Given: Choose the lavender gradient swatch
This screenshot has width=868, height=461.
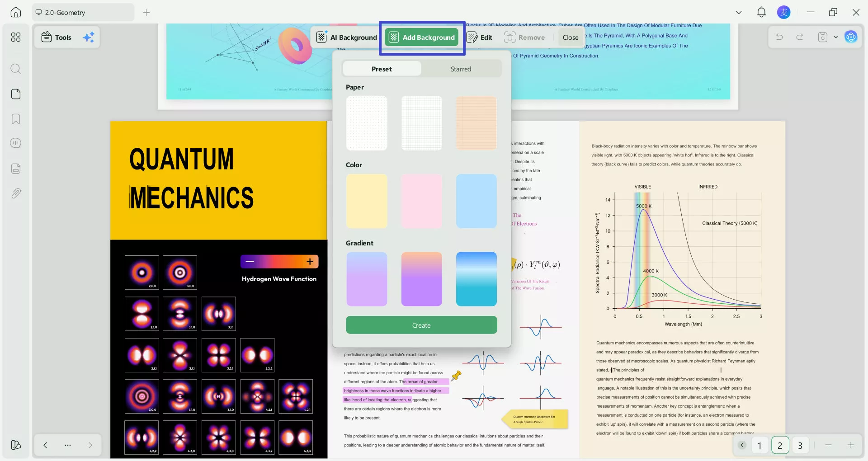Looking at the screenshot, I should point(367,279).
